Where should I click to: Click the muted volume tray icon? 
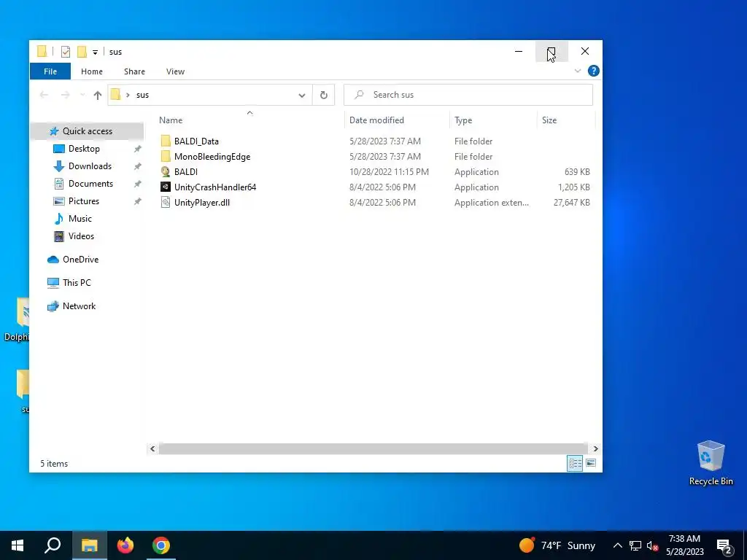pyautogui.click(x=652, y=545)
